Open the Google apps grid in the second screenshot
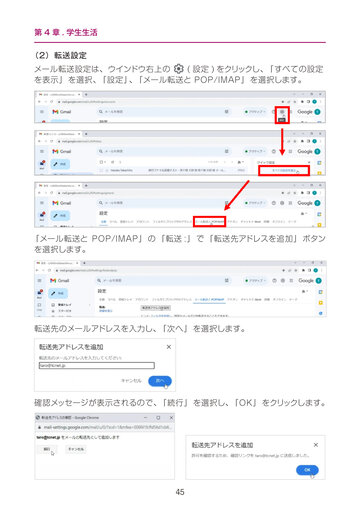Screen dimensions: 360x509 point(290,152)
